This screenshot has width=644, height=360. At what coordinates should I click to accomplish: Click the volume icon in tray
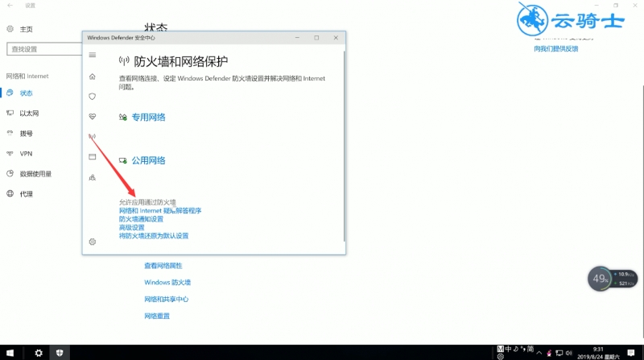point(569,353)
